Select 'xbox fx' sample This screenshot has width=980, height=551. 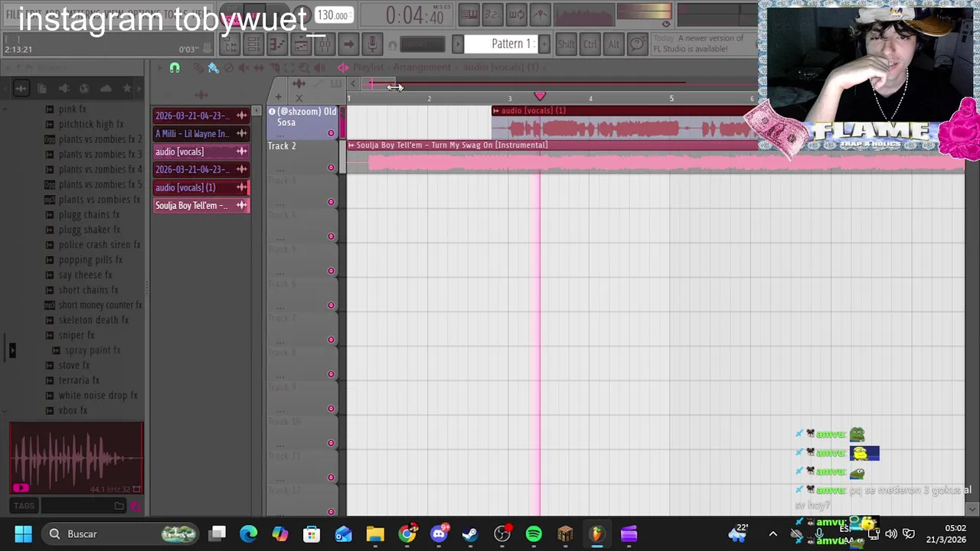(x=73, y=410)
